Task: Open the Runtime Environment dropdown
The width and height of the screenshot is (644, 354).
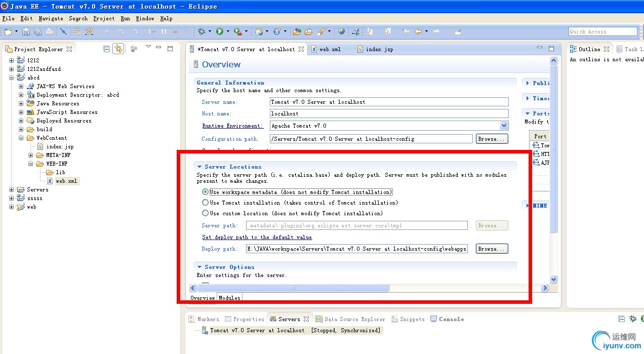Action: click(504, 126)
